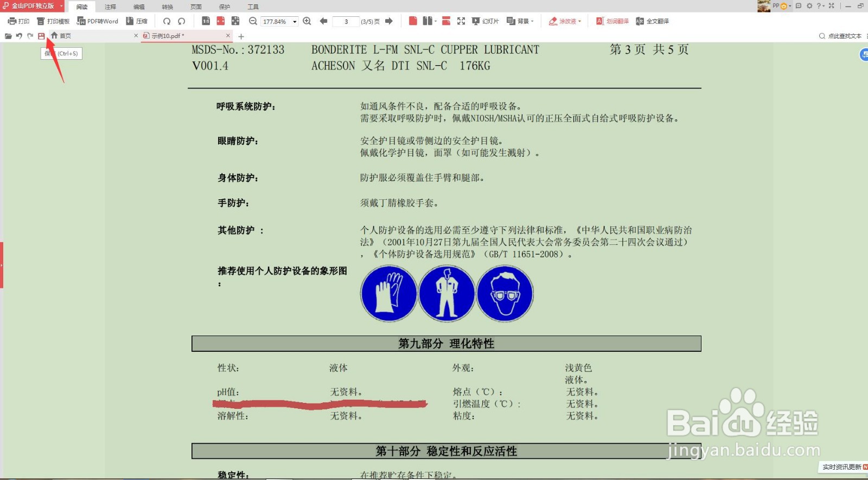The width and height of the screenshot is (868, 480).
Task: Switch to the 编辑 tab
Action: [x=139, y=7]
